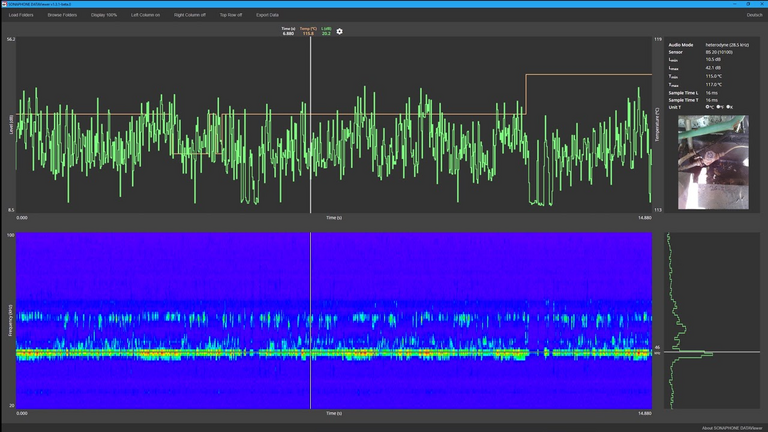Click Export Data
The width and height of the screenshot is (768, 432).
point(267,15)
